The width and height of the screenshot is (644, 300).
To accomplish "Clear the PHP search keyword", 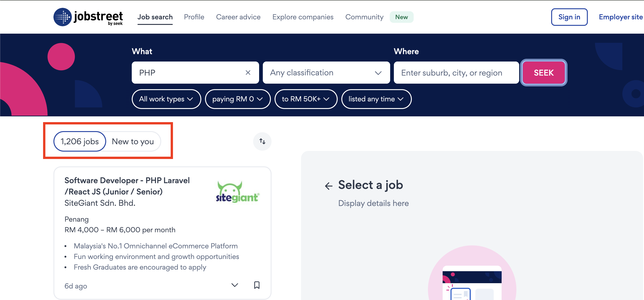I will pyautogui.click(x=248, y=73).
